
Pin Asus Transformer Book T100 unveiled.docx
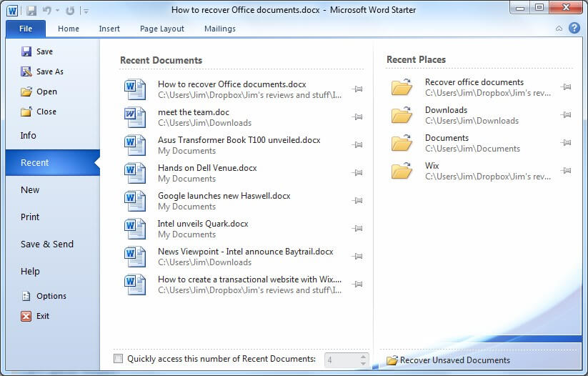[357, 144]
